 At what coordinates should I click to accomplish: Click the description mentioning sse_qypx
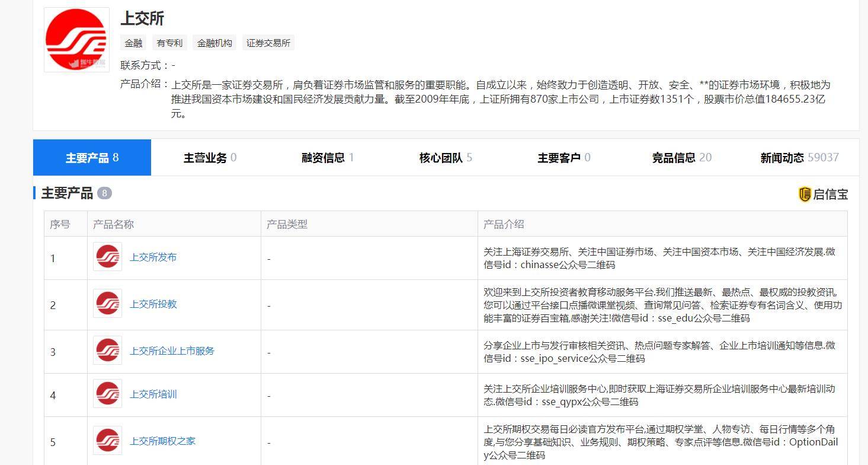(x=659, y=395)
